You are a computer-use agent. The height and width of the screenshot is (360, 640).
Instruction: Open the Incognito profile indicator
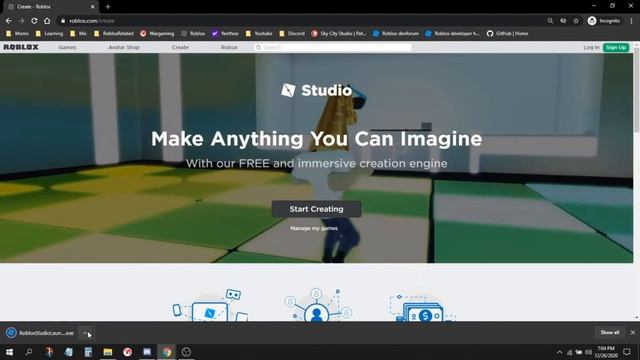tap(604, 21)
